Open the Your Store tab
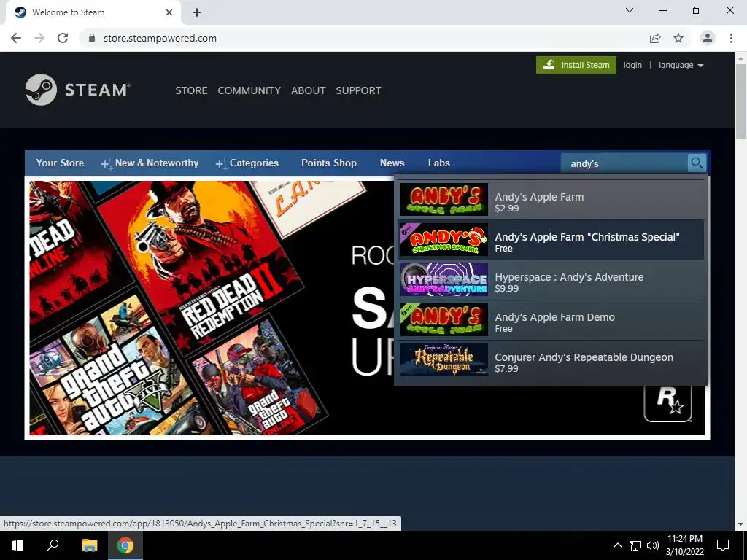This screenshot has width=747, height=560. [x=60, y=163]
